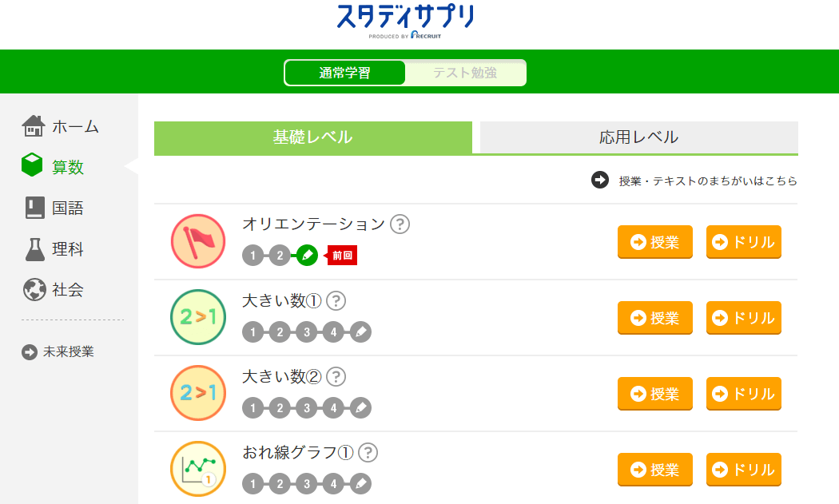Toggle the pencil step for 大きい数①
Screen dimensions: 839x504
pos(362,331)
